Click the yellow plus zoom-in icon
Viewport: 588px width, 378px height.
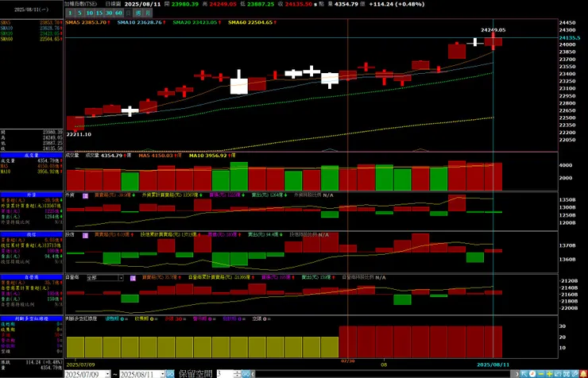click(549, 374)
